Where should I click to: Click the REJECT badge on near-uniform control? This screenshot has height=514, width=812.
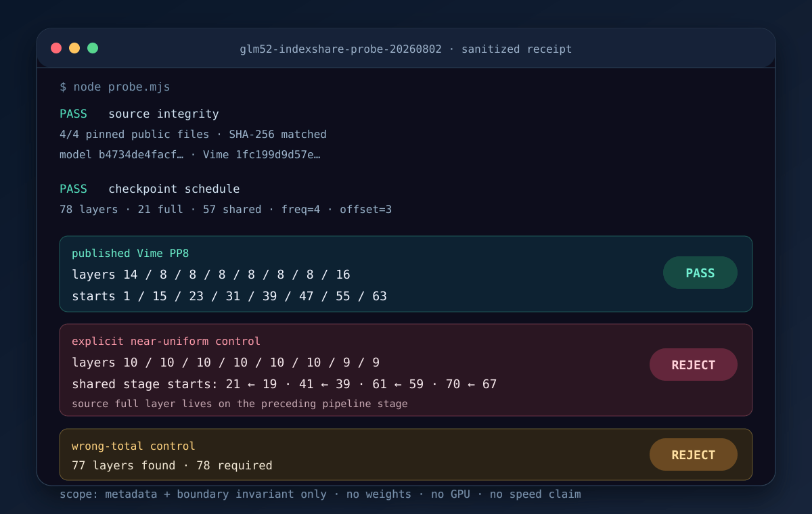(694, 365)
